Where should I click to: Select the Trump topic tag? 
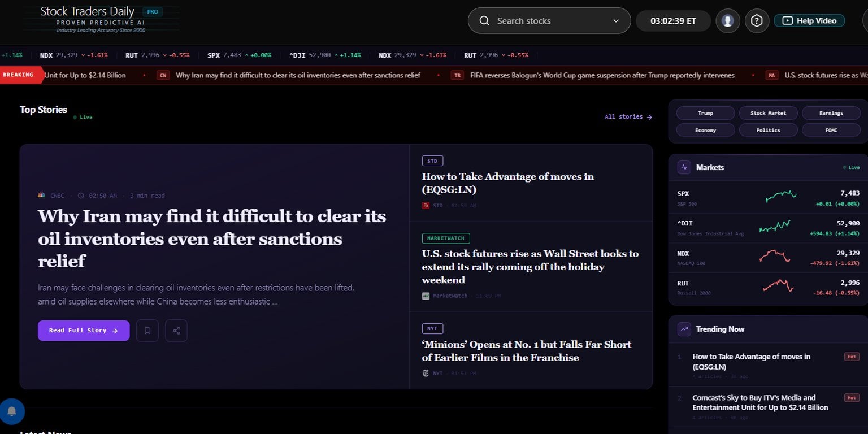(x=705, y=113)
